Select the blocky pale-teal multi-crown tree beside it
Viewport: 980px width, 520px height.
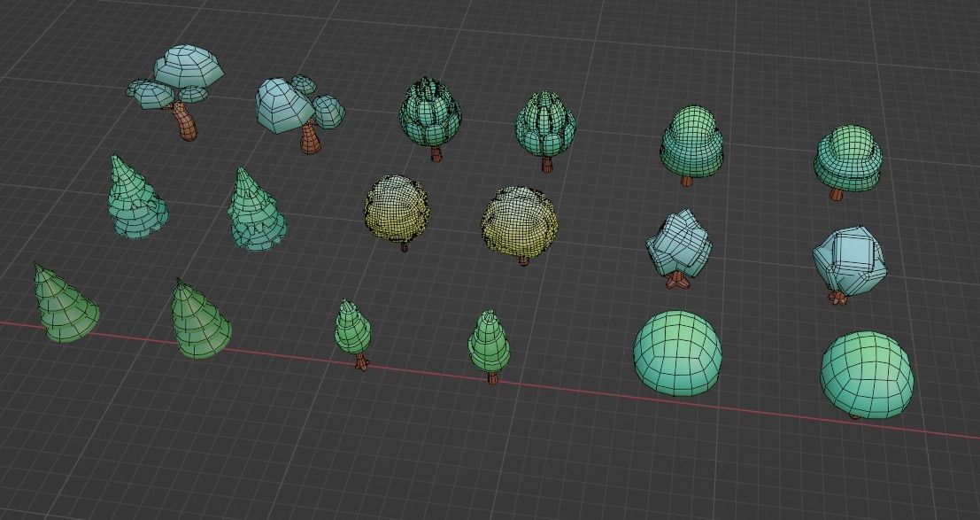coord(299,114)
